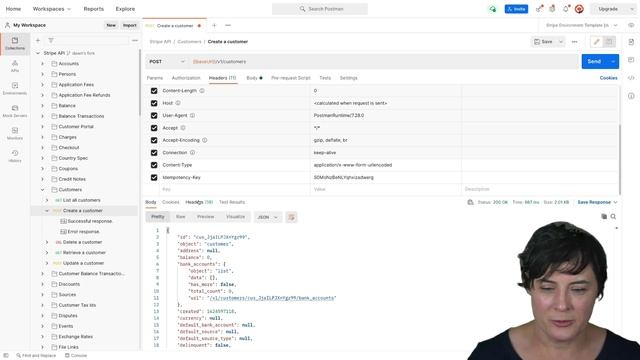This screenshot has width=640, height=360.
Task: Open the JSON format dropdown
Action: coord(267,217)
